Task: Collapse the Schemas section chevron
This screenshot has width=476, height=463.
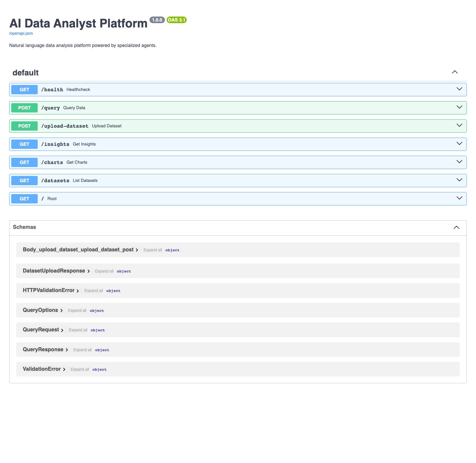Action: (456, 228)
